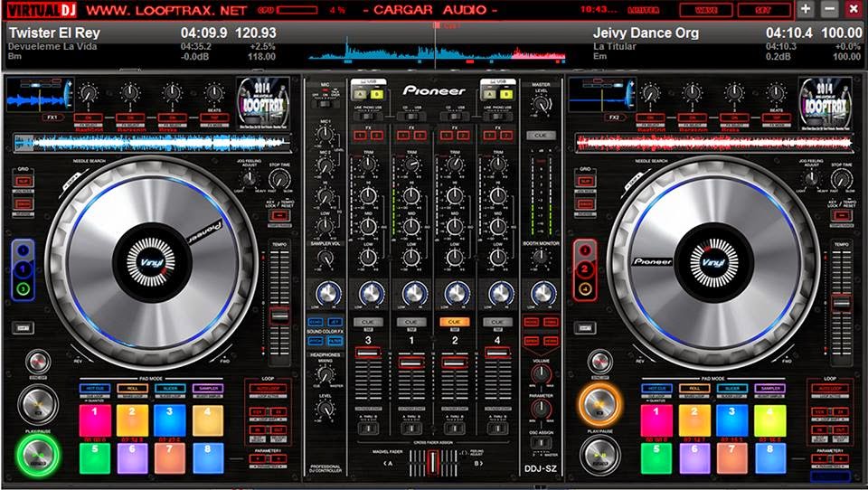
Task: Trigger purple pad 6 on left deck
Action: pyautogui.click(x=132, y=458)
